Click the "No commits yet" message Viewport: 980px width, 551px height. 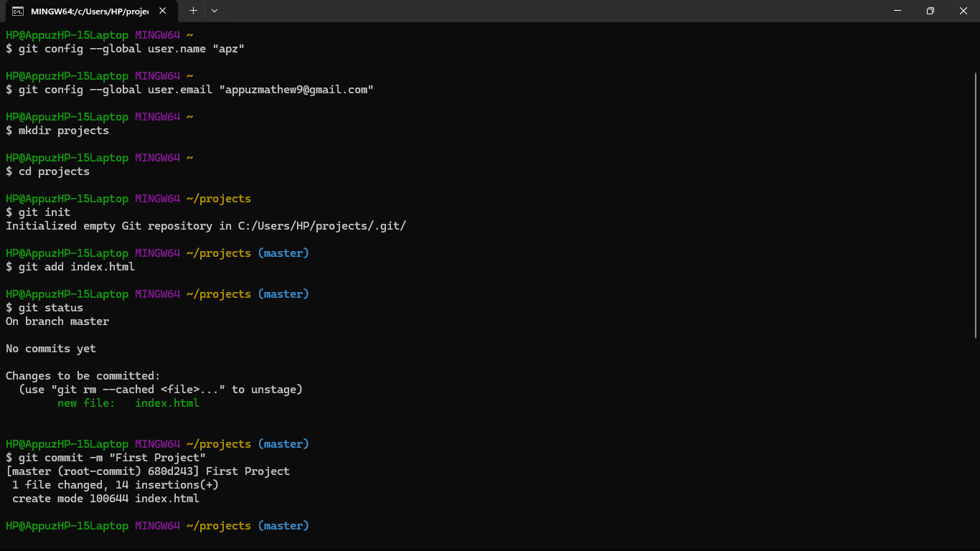(51, 349)
